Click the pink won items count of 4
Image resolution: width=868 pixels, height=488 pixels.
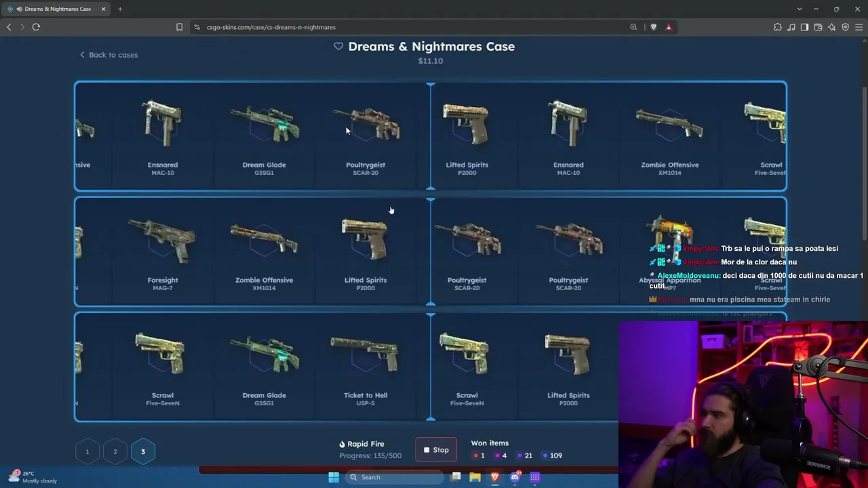point(500,455)
